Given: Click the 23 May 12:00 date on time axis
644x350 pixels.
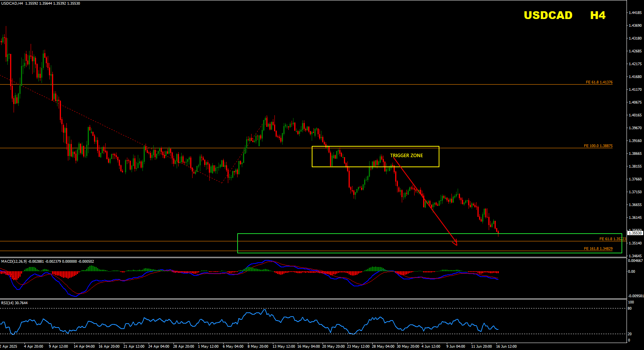Looking at the screenshot, I should click(358, 347).
